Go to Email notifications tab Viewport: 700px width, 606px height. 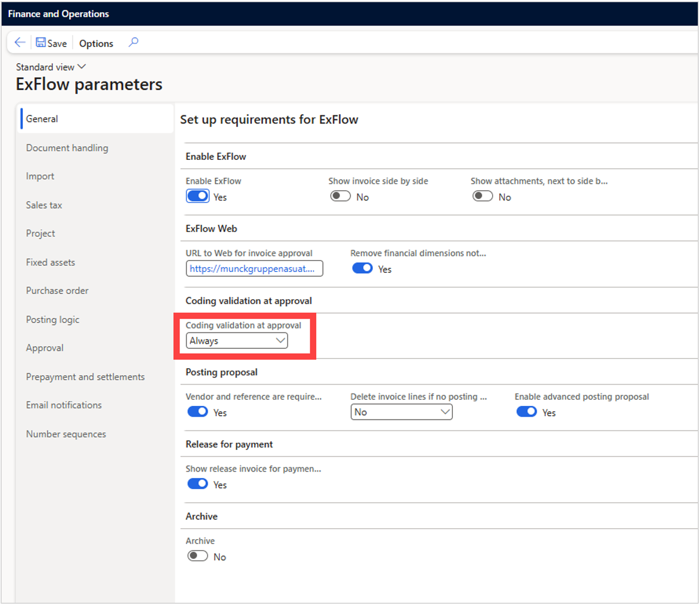(x=64, y=405)
